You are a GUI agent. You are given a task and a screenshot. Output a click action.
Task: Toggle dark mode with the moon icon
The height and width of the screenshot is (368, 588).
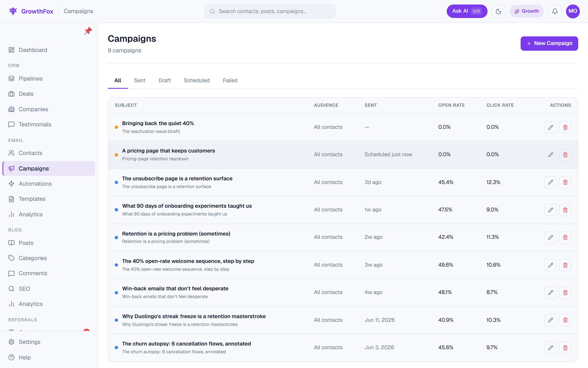point(498,11)
